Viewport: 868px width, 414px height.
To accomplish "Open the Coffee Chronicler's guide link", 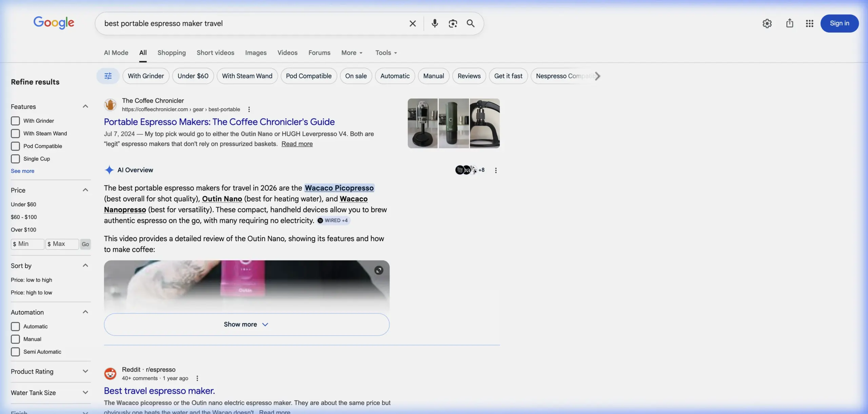I will pos(219,122).
